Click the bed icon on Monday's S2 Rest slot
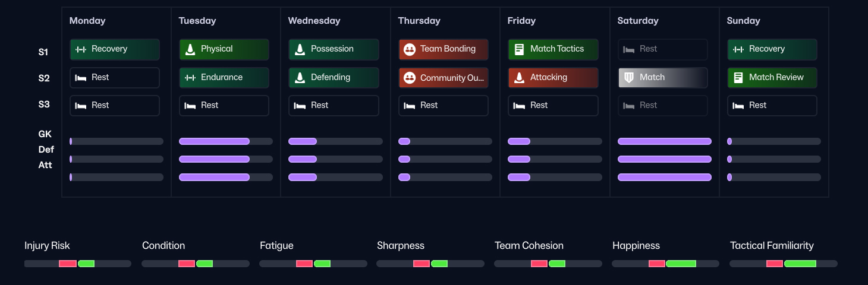Screen dimensions: 868x285 (x=81, y=78)
